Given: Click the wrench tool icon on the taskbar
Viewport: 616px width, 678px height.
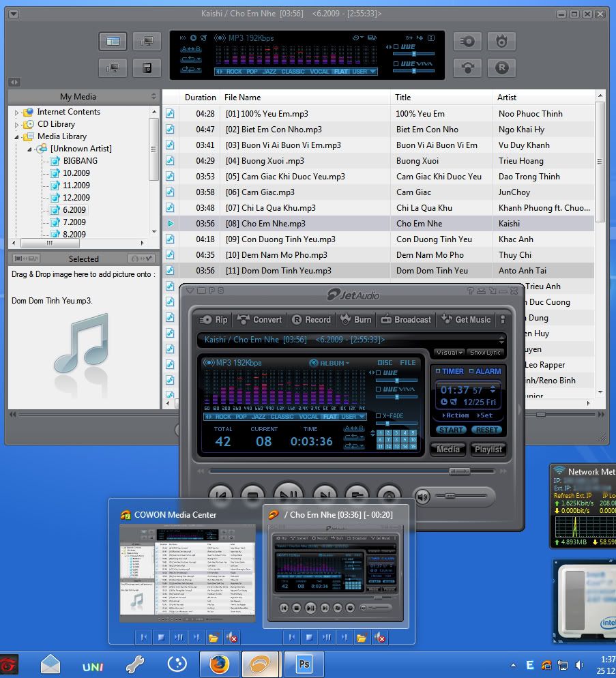Looking at the screenshot, I should pyautogui.click(x=134, y=664).
